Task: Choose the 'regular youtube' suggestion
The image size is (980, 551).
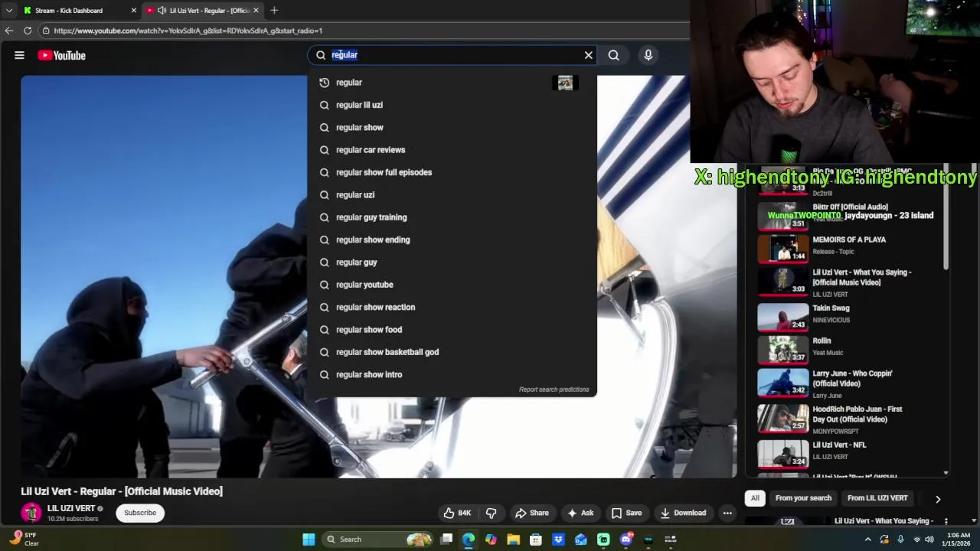Action: coord(452,285)
